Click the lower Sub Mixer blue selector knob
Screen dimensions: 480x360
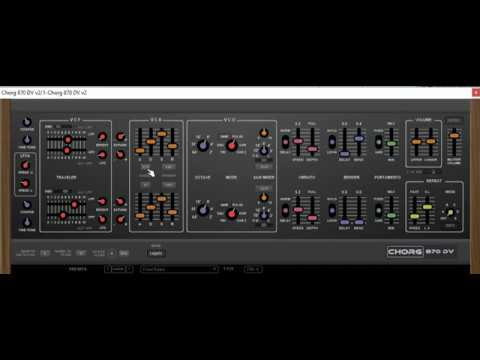click(x=264, y=215)
